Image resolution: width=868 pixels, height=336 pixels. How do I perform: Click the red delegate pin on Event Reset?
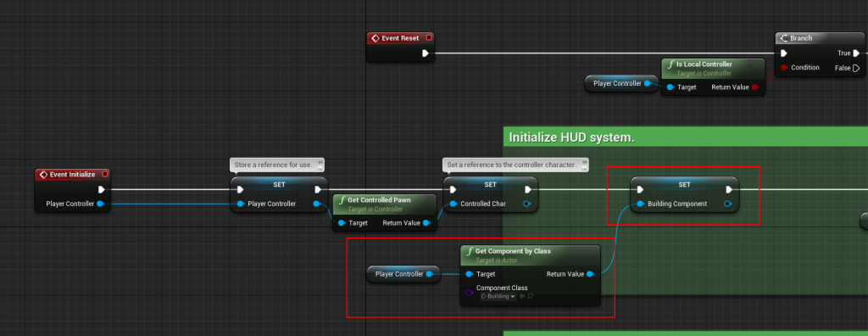(x=428, y=38)
